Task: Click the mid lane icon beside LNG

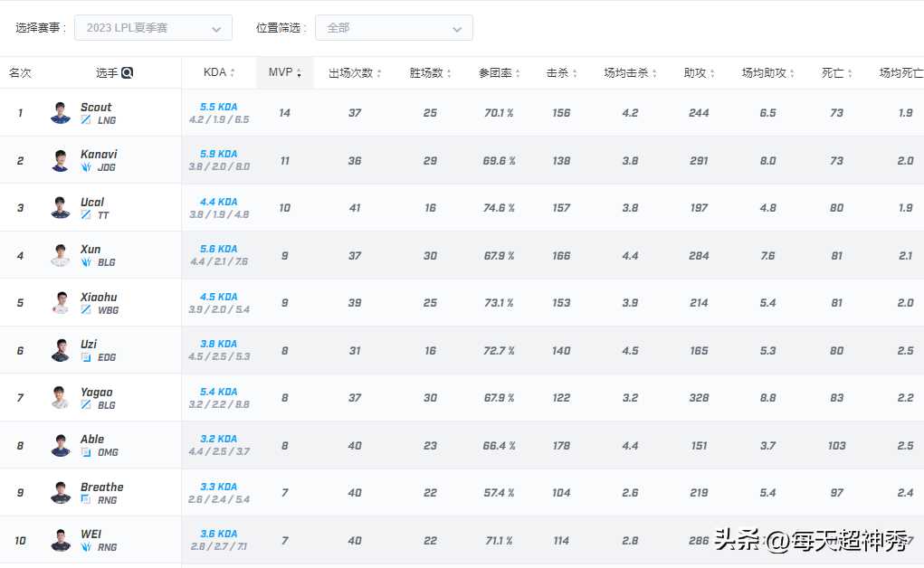Action: point(86,120)
